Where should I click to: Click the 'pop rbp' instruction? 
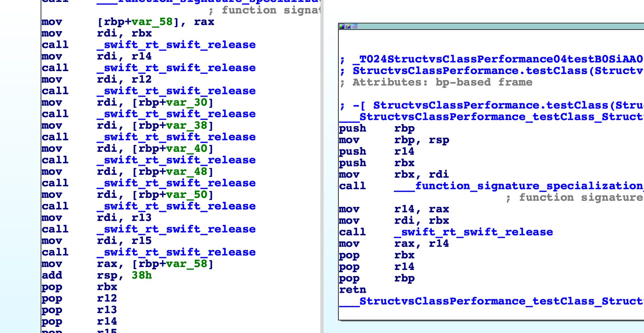click(377, 279)
